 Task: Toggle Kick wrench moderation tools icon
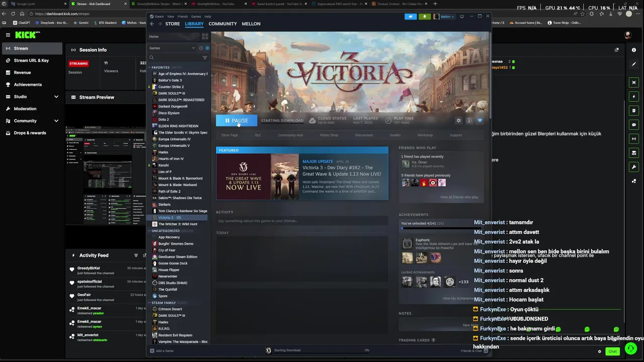[x=634, y=167]
